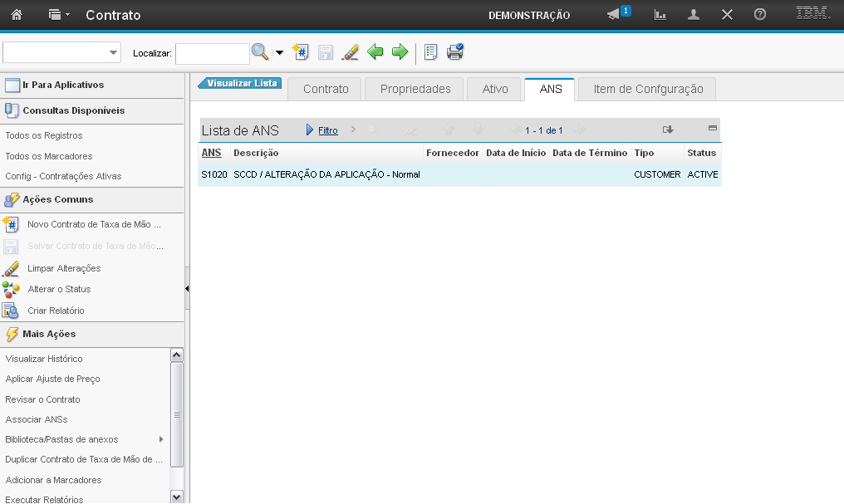Open the query combo box dropdown
This screenshot has width=844, height=504.
click(113, 53)
